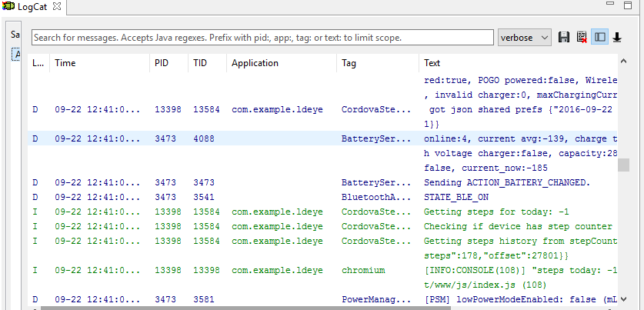
Task: Minimize the LogCat view panel
Action: coord(610,4)
